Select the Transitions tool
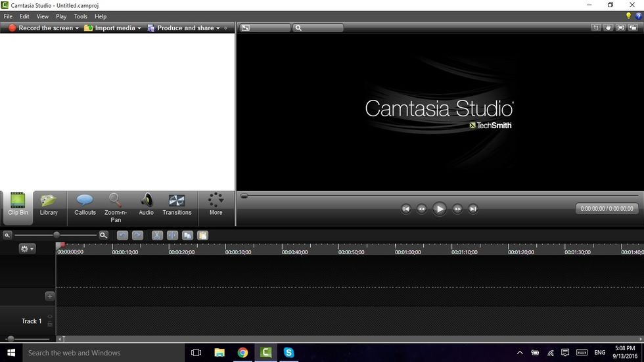 click(x=177, y=204)
